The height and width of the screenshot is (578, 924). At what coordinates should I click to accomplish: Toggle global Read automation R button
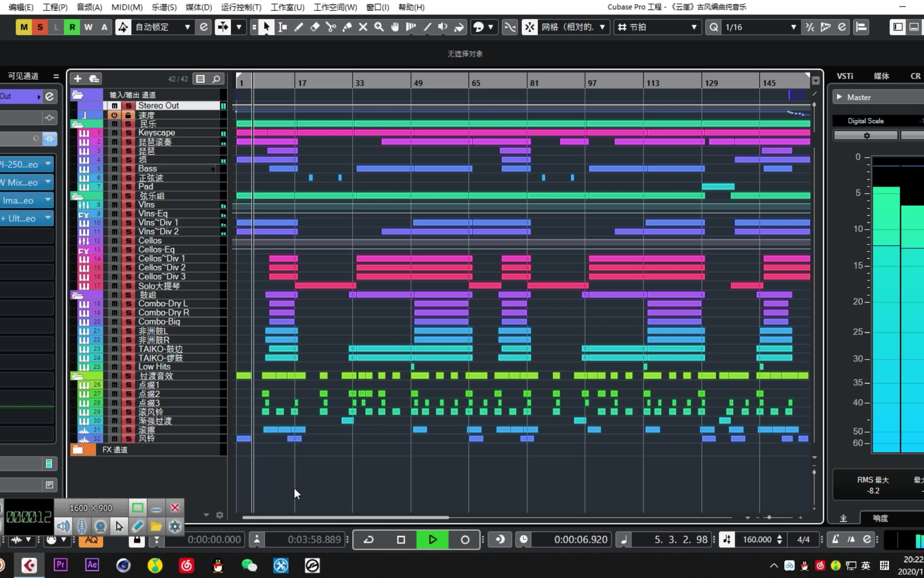pos(72,27)
